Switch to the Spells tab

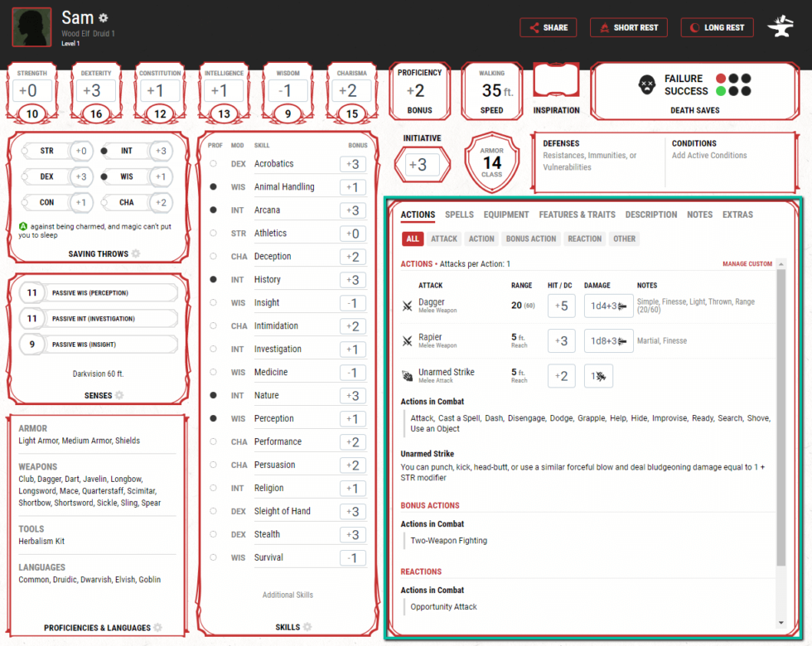click(459, 215)
